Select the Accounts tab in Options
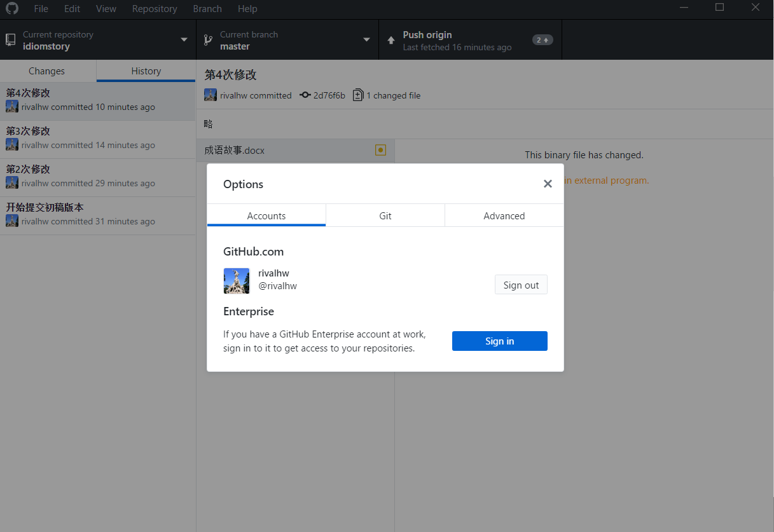This screenshot has height=532, width=774. 266,215
